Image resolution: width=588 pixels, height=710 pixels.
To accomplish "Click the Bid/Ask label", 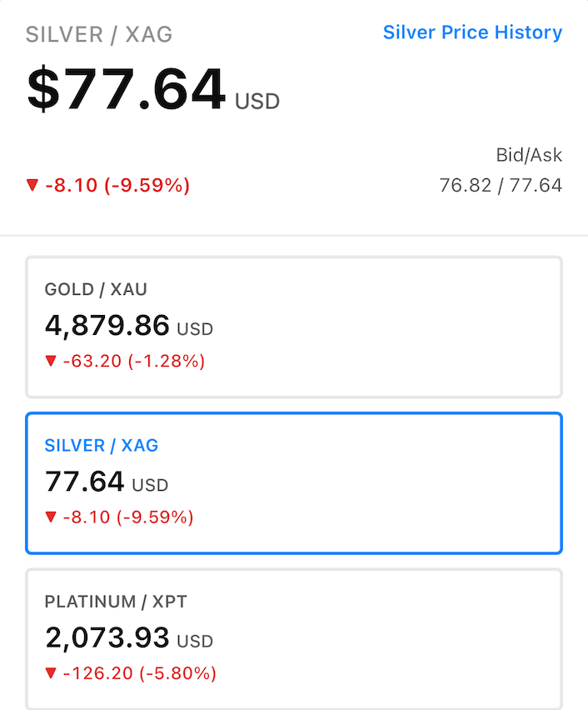I will 529,155.
